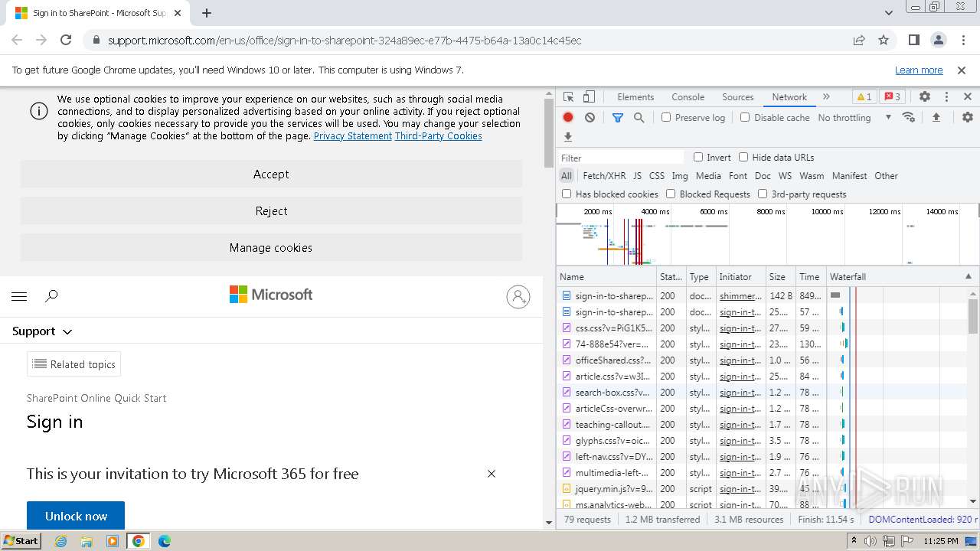The width and height of the screenshot is (980, 551).
Task: Stop recording network log with red button
Action: pyautogui.click(x=568, y=117)
